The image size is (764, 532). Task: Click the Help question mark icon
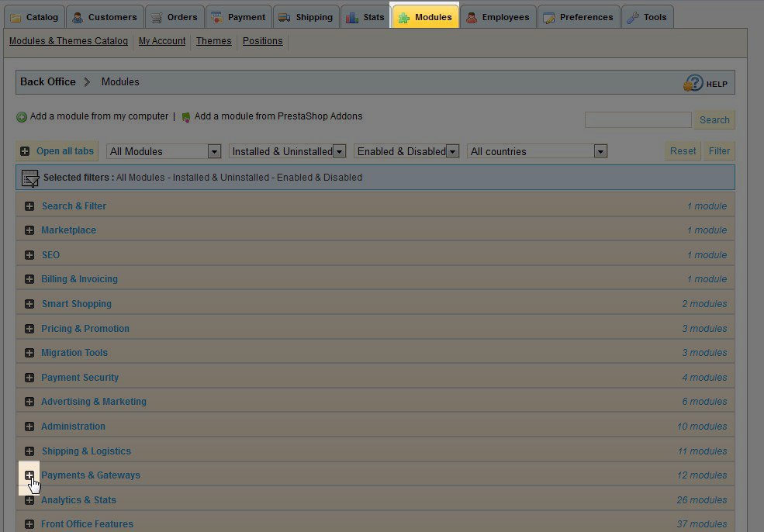pyautogui.click(x=693, y=83)
